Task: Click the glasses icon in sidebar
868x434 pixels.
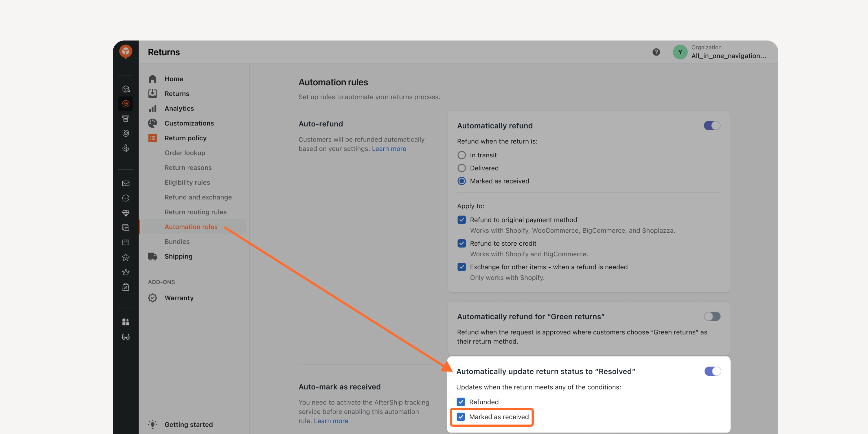Action: (126, 336)
